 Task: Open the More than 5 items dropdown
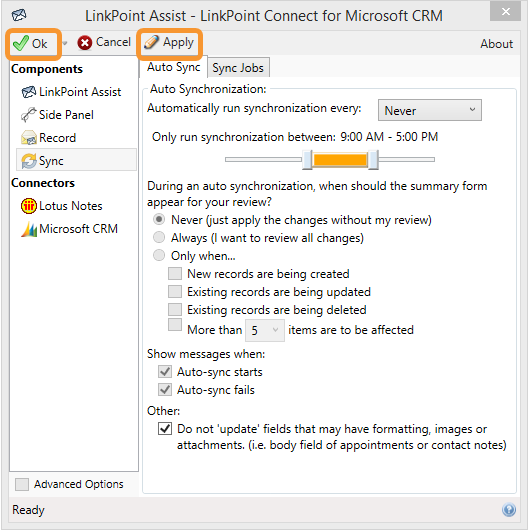coord(265,330)
